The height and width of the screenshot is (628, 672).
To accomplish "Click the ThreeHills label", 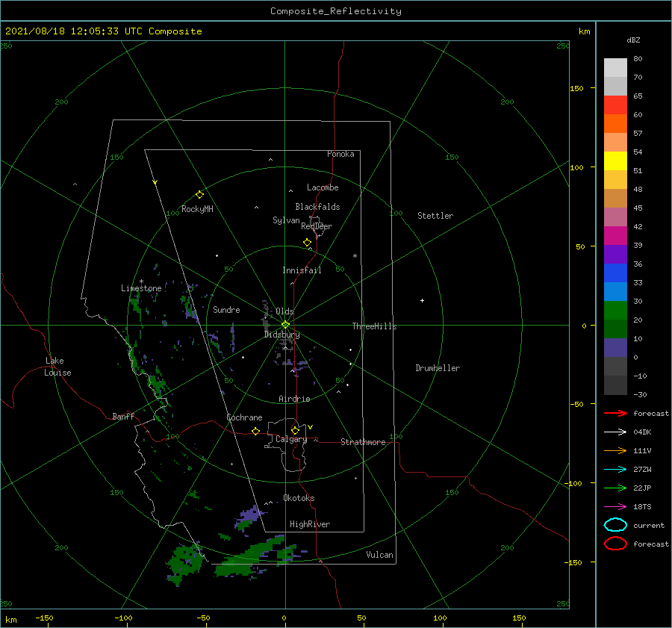I will coord(374,326).
